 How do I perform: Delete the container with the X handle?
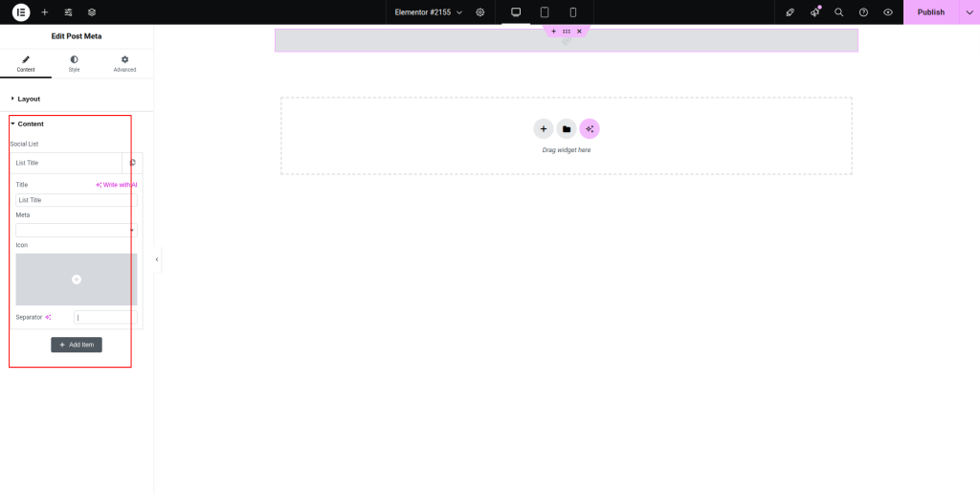[579, 32]
